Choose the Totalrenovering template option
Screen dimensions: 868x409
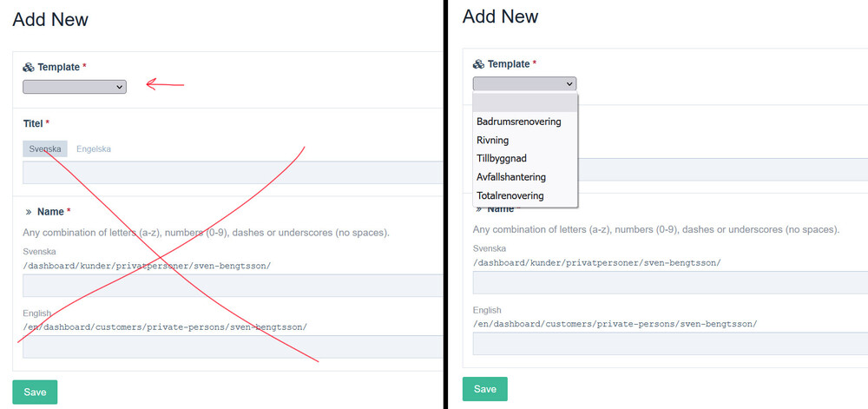(x=510, y=195)
